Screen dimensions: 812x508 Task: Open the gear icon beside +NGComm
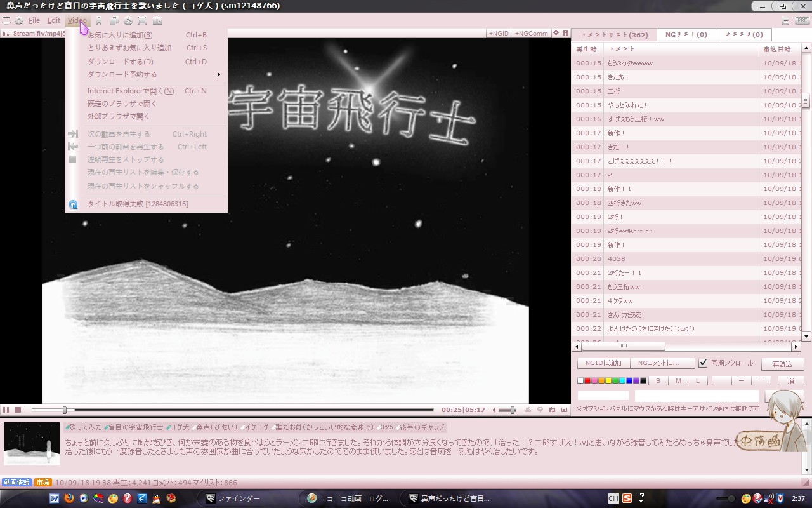556,33
